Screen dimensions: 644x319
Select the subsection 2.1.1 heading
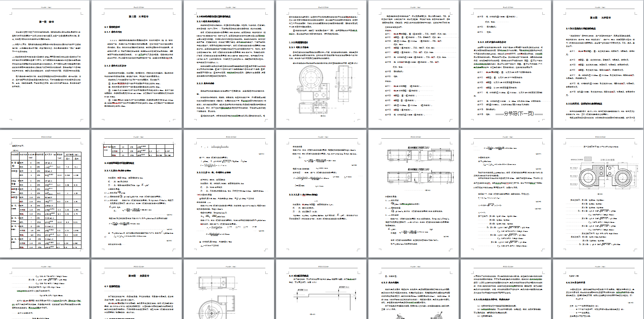[113, 32]
